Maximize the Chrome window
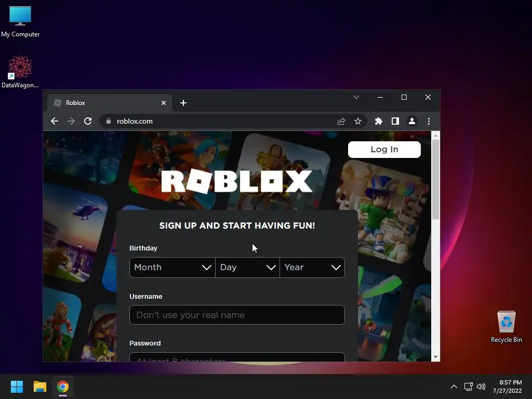 coord(404,97)
